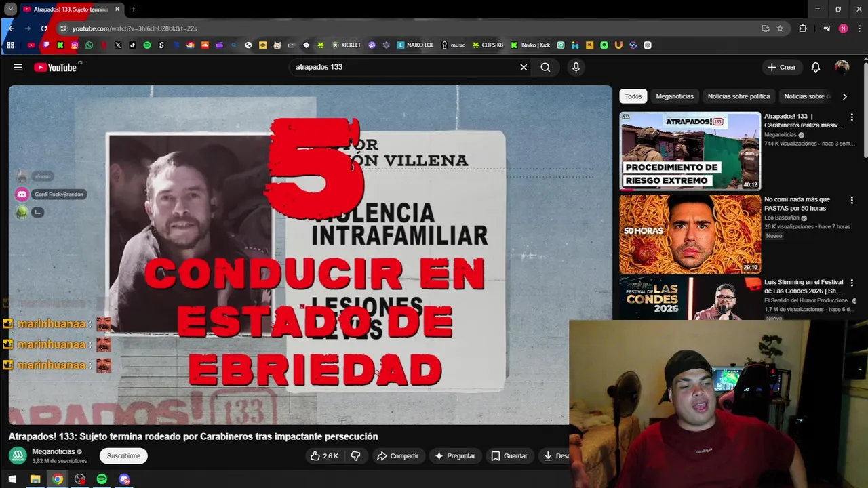Image resolution: width=868 pixels, height=488 pixels.
Task: Open the Meganoticias channel avatar
Action: [18, 456]
